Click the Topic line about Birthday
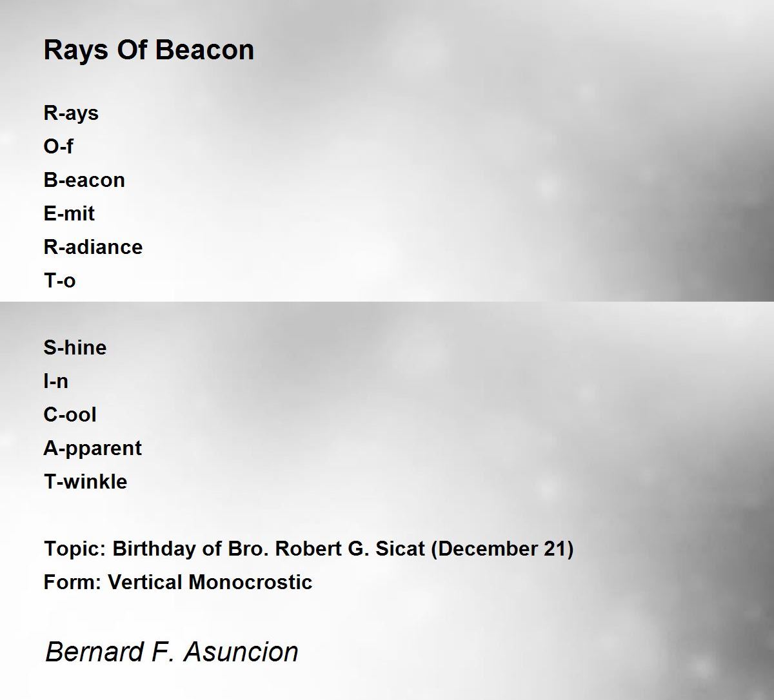This screenshot has width=774, height=700. click(x=309, y=549)
